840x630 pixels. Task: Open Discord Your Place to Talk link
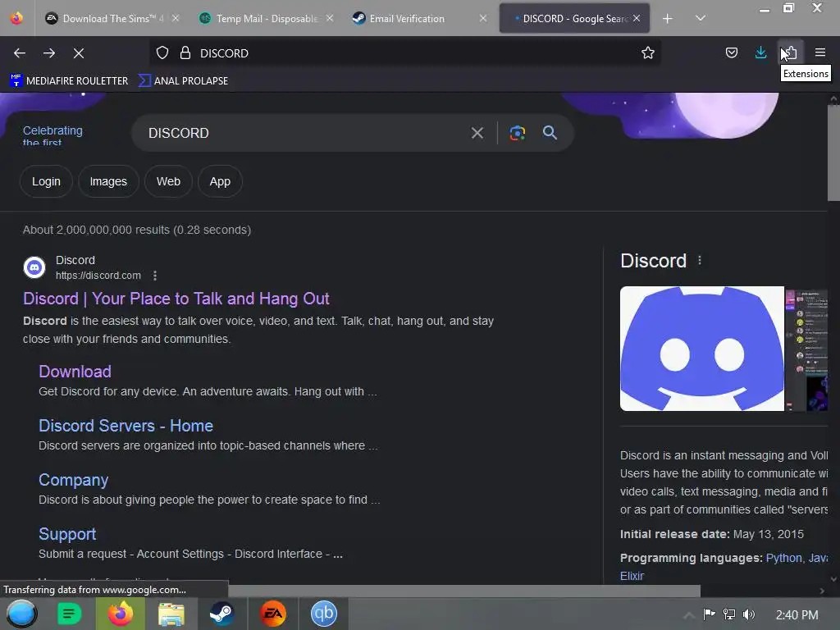point(176,299)
